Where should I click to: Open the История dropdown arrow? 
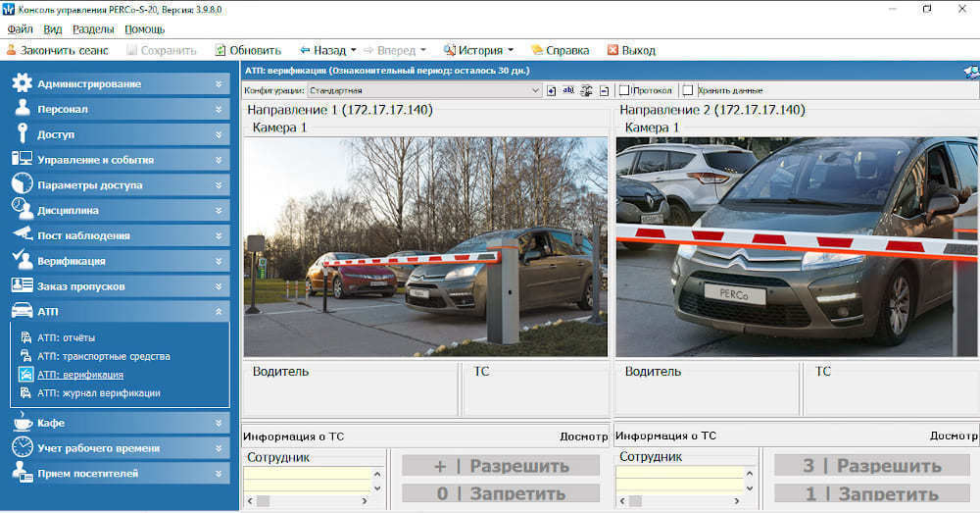click(512, 50)
